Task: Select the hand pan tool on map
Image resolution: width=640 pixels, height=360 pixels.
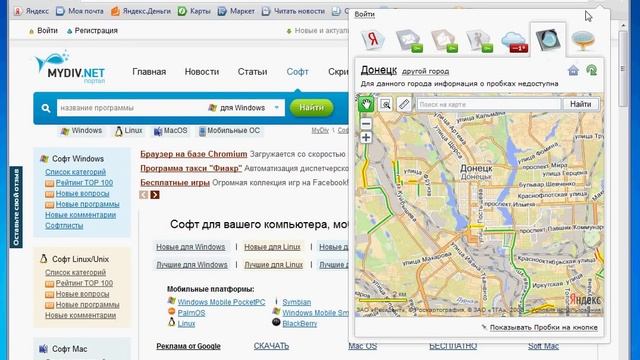Action: (366, 104)
